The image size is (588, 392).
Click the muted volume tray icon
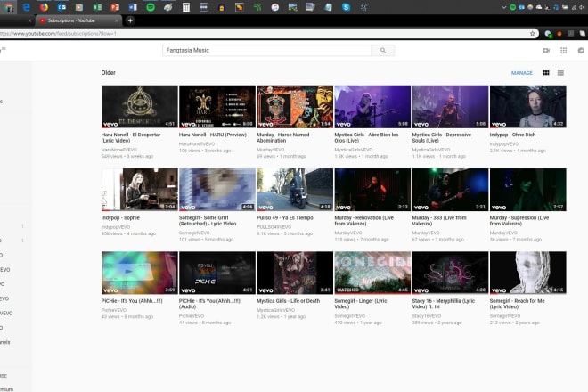pos(582,7)
